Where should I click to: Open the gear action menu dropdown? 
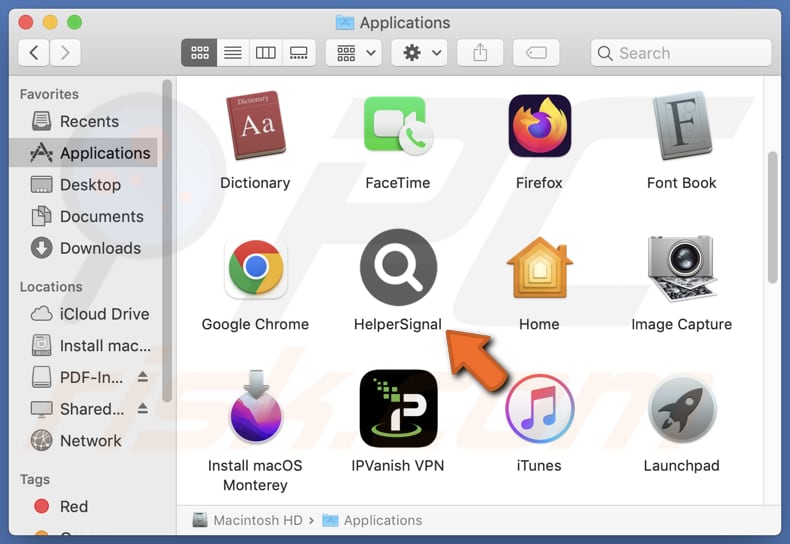pyautogui.click(x=420, y=52)
